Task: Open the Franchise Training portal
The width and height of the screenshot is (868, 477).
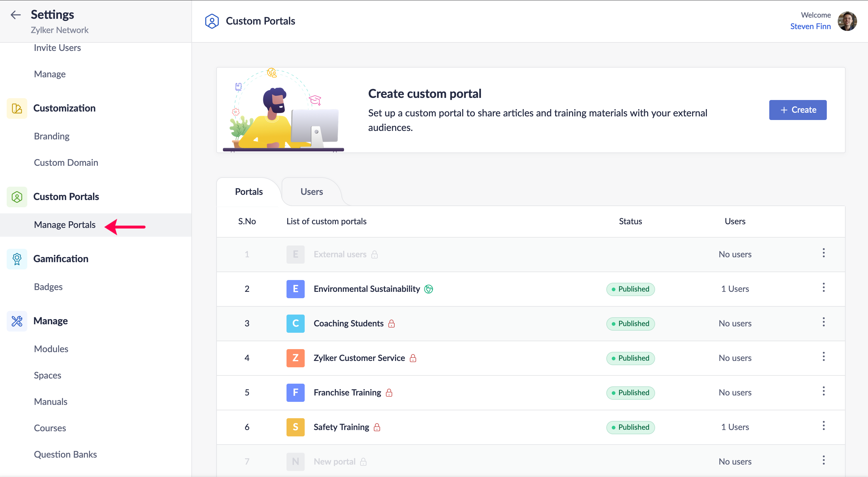Action: 347,393
